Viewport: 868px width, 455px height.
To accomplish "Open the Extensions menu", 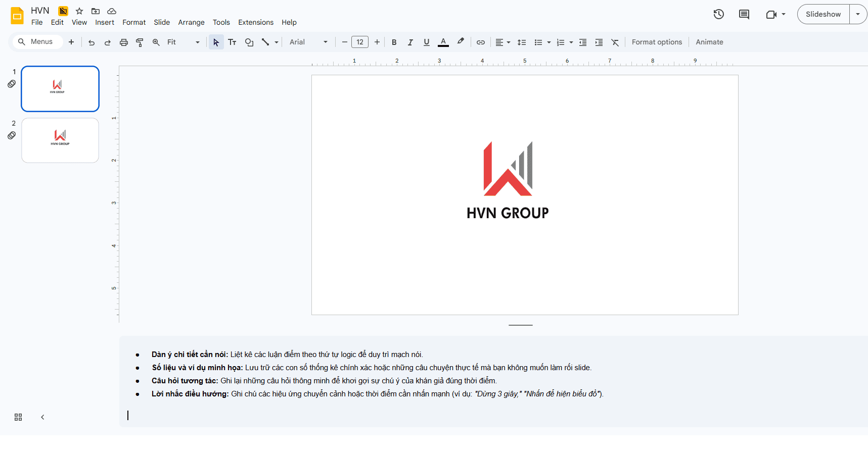I will (256, 22).
